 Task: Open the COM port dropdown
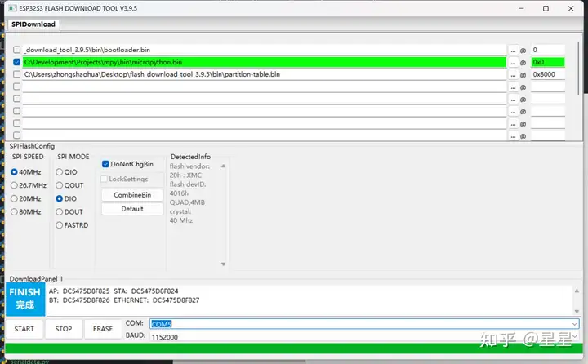(574, 324)
